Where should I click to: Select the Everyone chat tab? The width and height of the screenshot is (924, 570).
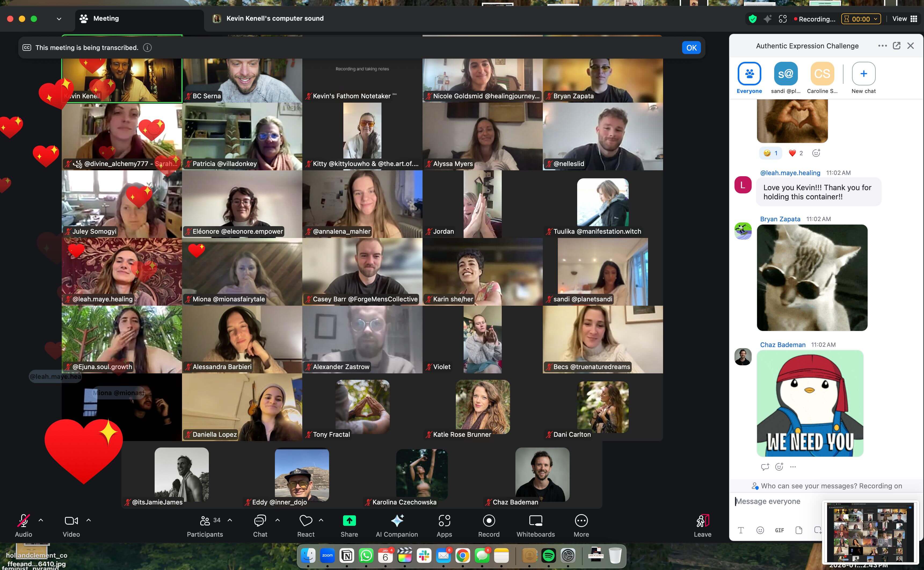point(749,74)
